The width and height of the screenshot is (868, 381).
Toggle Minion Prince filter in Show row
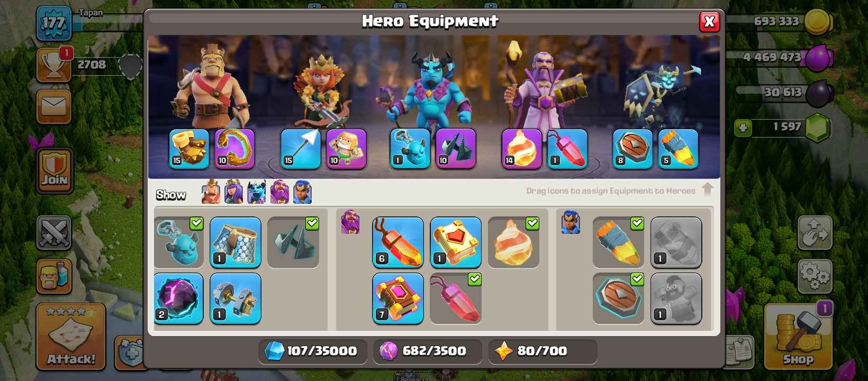(257, 192)
